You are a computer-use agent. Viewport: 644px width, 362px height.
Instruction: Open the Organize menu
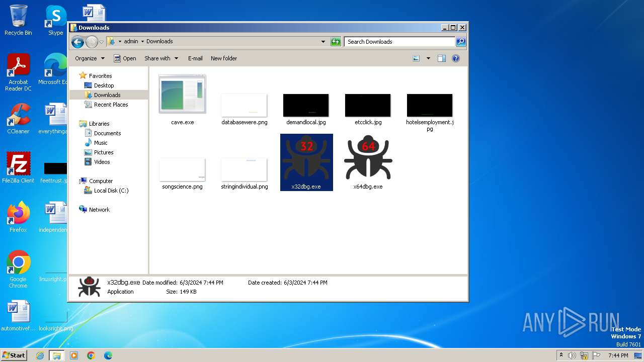pos(90,58)
